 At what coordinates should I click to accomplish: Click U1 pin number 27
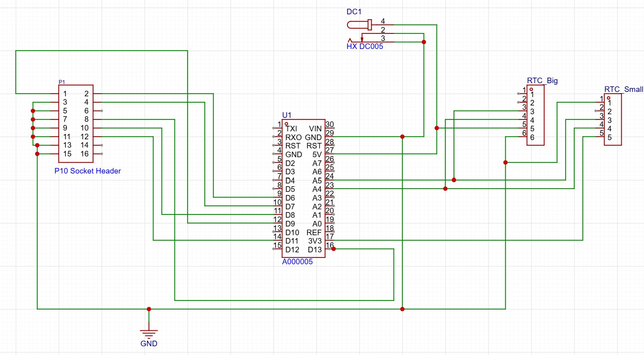[x=330, y=150]
